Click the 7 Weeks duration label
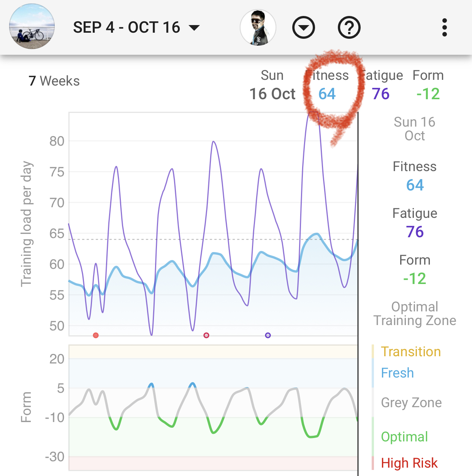 [x=54, y=81]
